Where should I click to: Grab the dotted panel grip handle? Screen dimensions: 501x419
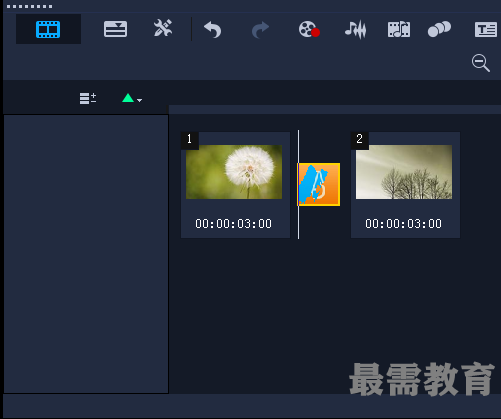click(29, 6)
